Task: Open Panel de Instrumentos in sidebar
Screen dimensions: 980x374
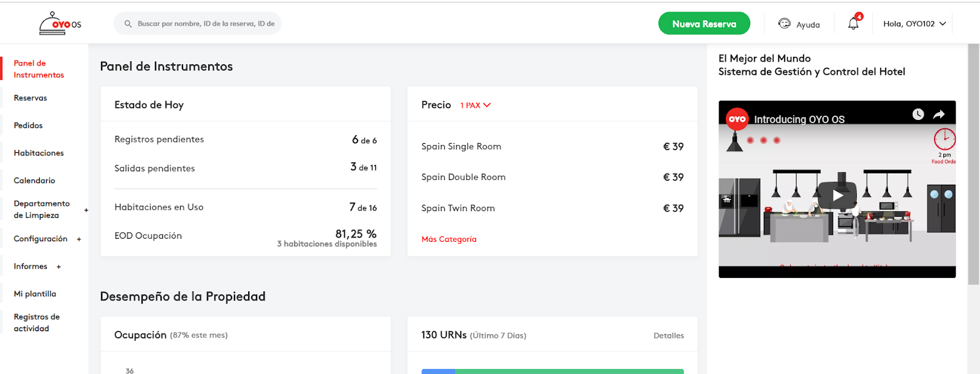Action: (39, 69)
